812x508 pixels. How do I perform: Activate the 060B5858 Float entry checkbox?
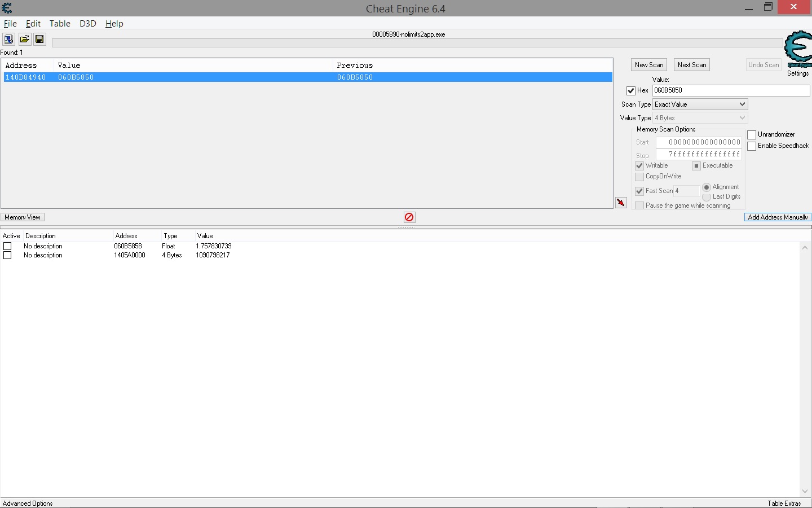tap(7, 246)
